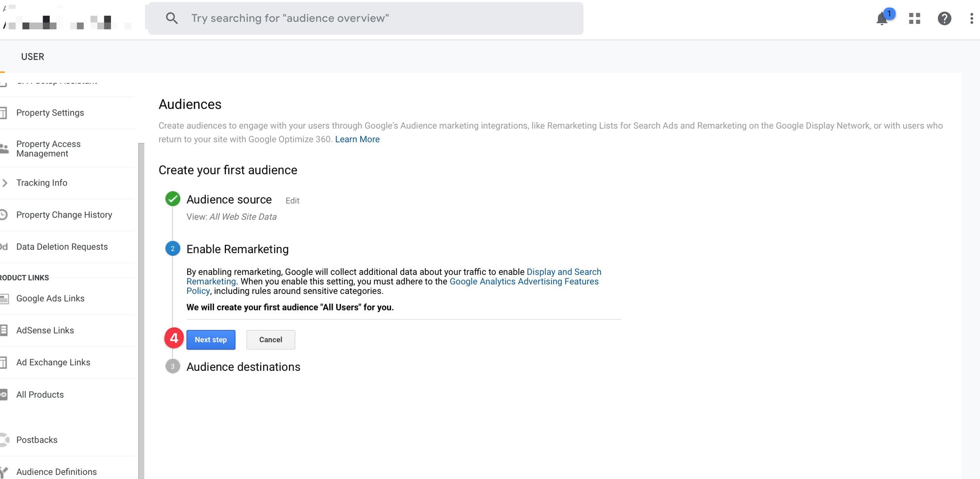Click the Tracking Info chevron arrow
The height and width of the screenshot is (479, 980).
pyautogui.click(x=4, y=183)
